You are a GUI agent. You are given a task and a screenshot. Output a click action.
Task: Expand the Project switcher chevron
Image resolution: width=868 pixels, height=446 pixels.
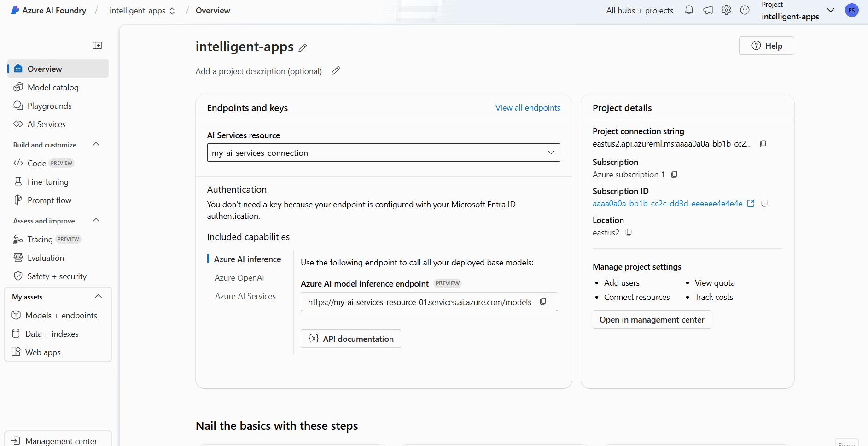(x=830, y=10)
